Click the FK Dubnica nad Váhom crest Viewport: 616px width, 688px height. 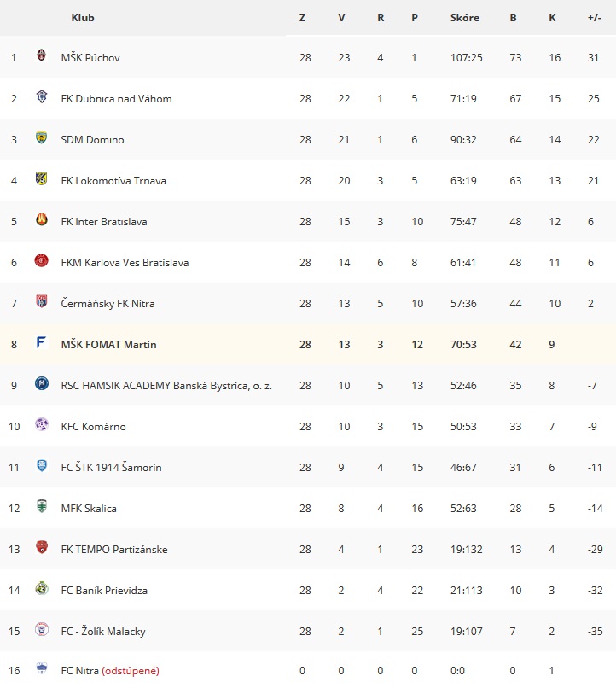point(41,96)
